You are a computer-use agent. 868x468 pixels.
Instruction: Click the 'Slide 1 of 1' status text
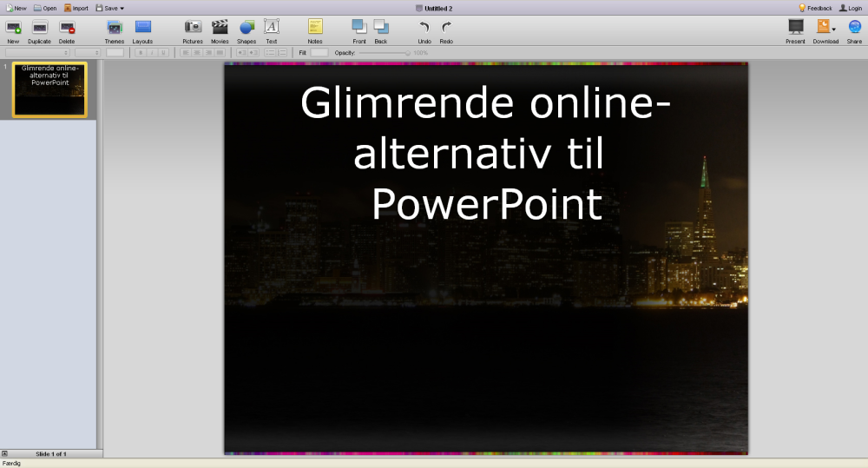pyautogui.click(x=51, y=453)
